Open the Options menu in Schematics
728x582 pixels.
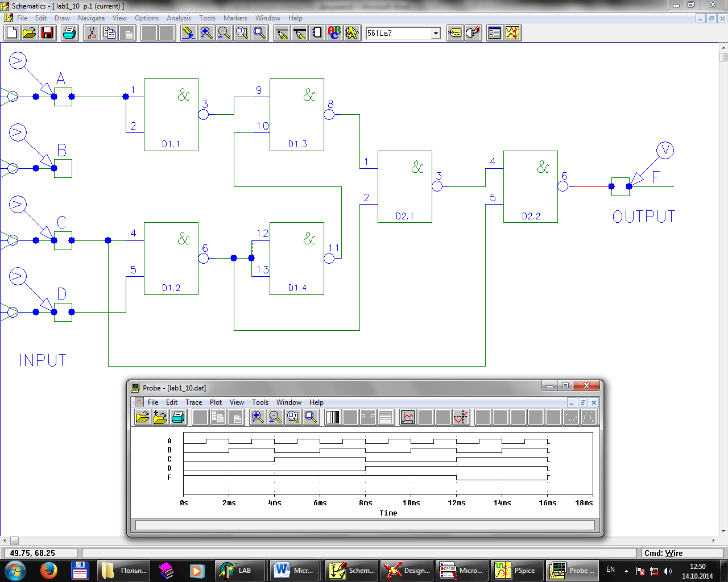coord(147,18)
